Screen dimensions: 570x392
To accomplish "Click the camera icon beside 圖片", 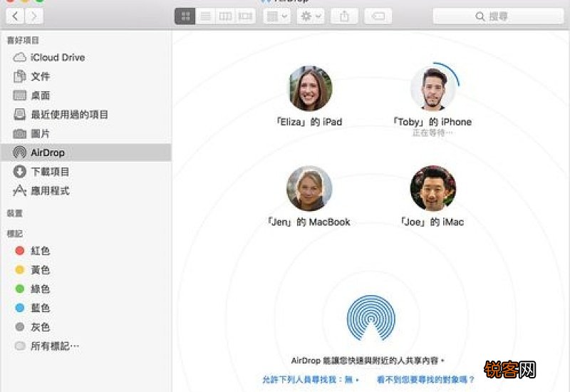I will pos(20,134).
